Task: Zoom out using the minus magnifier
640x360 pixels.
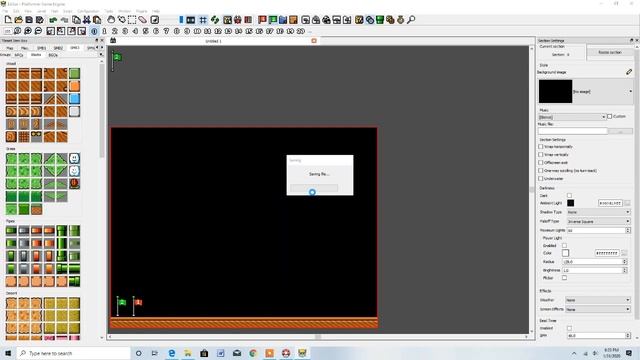Action: (x=38, y=31)
